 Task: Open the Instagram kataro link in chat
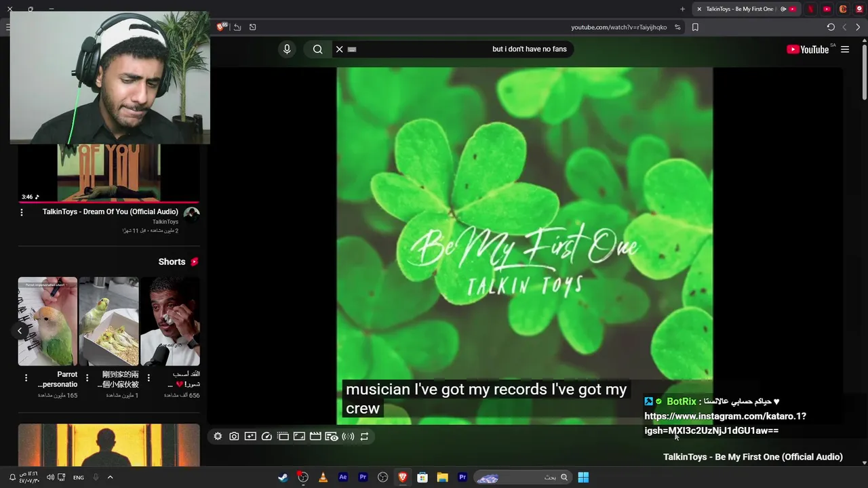(725, 423)
